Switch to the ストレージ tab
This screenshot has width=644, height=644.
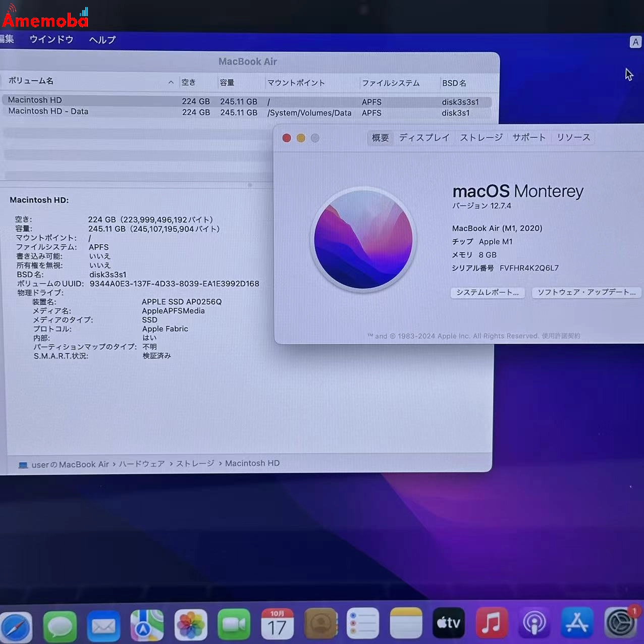480,137
